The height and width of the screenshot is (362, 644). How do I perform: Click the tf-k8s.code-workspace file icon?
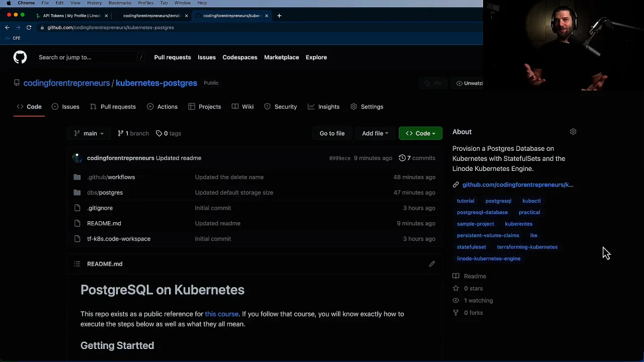pyautogui.click(x=77, y=239)
